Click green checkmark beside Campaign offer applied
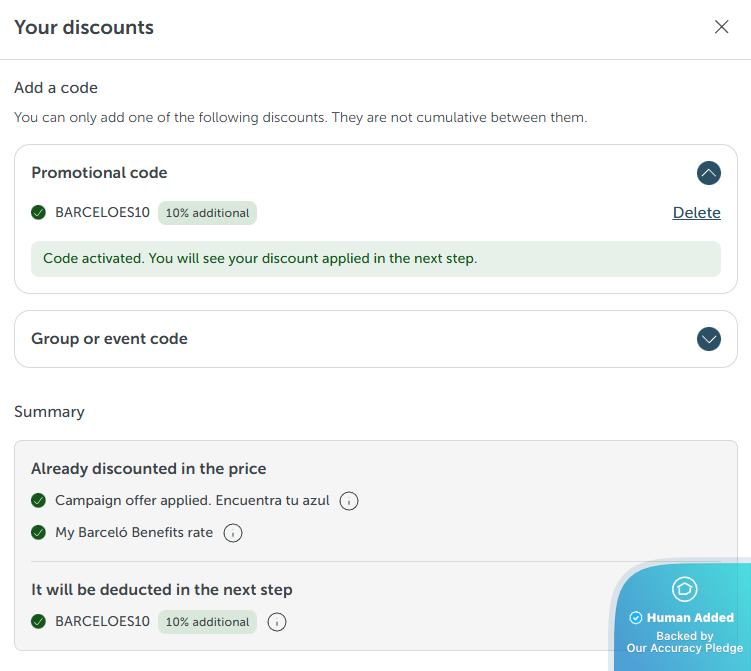 coord(39,500)
